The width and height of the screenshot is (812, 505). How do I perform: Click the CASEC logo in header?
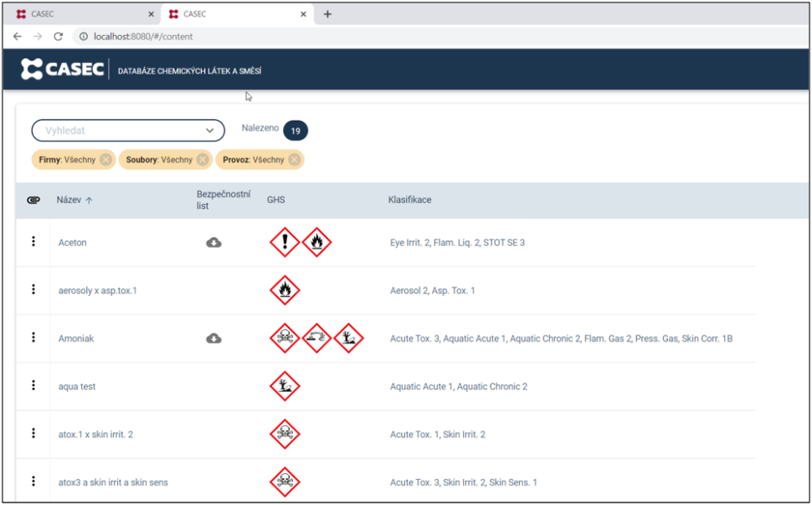pos(62,70)
